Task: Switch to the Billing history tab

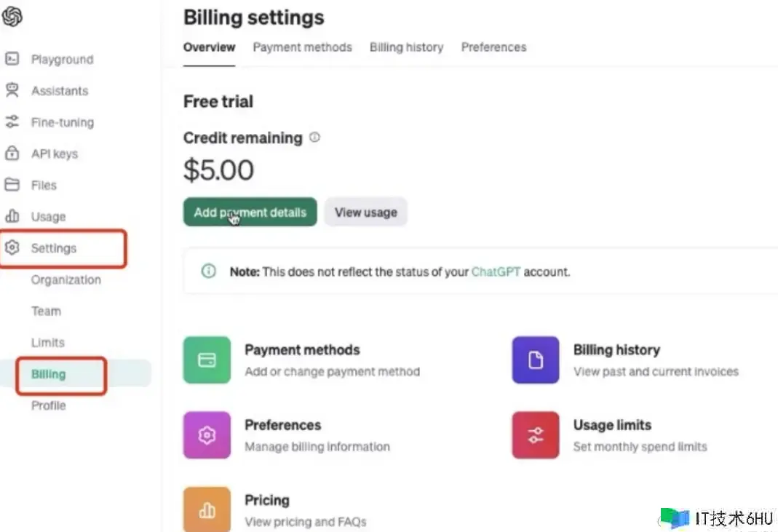Action: point(406,47)
